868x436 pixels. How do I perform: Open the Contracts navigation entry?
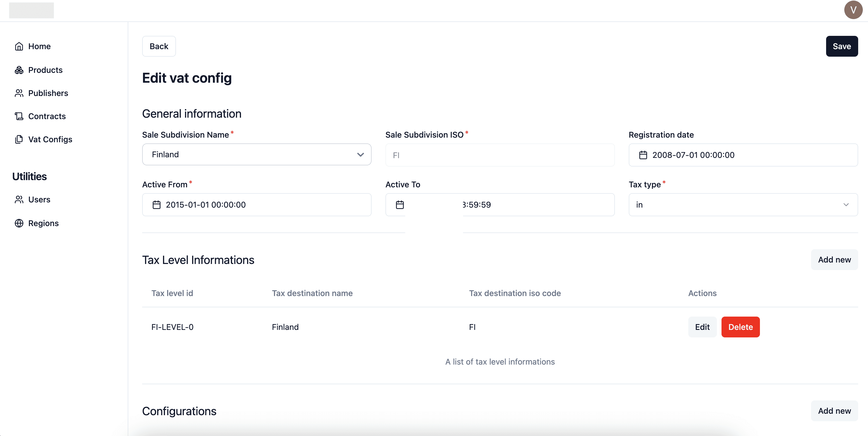(x=47, y=116)
